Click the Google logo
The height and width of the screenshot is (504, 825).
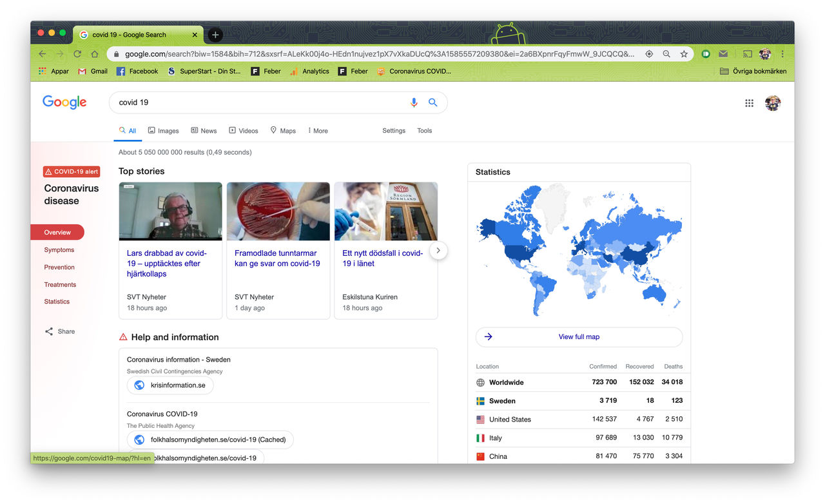(x=64, y=102)
